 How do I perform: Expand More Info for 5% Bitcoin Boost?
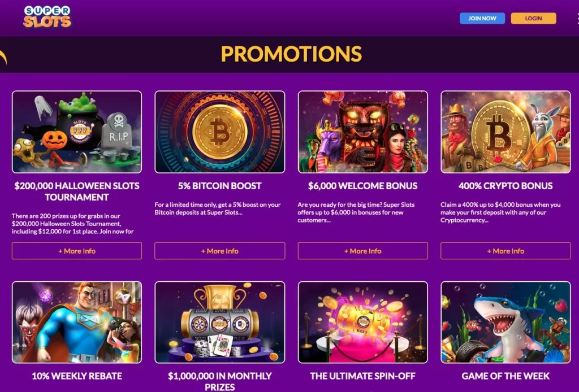point(220,251)
